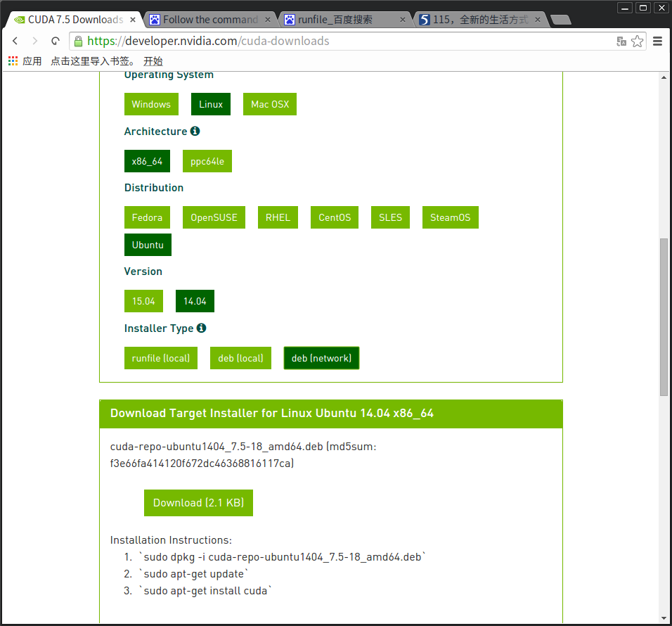Click the translate page icon in address bar
The height and width of the screenshot is (626, 672).
pos(621,41)
